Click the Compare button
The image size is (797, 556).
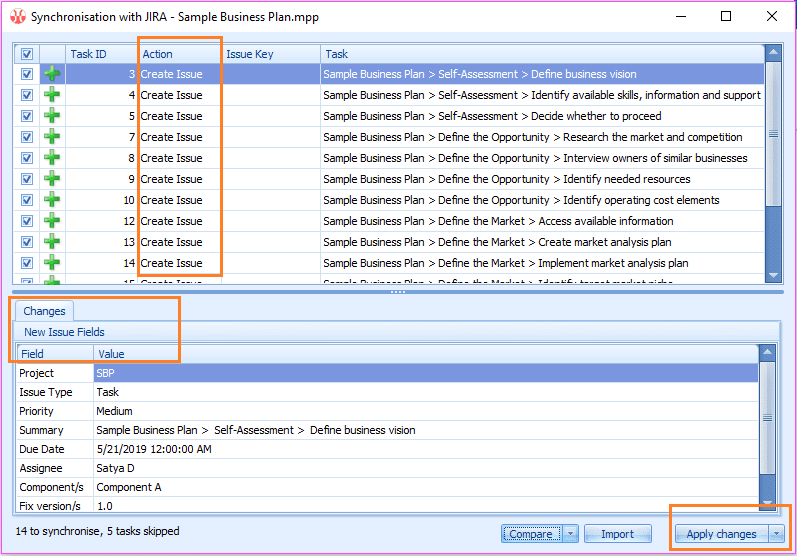[x=532, y=534]
